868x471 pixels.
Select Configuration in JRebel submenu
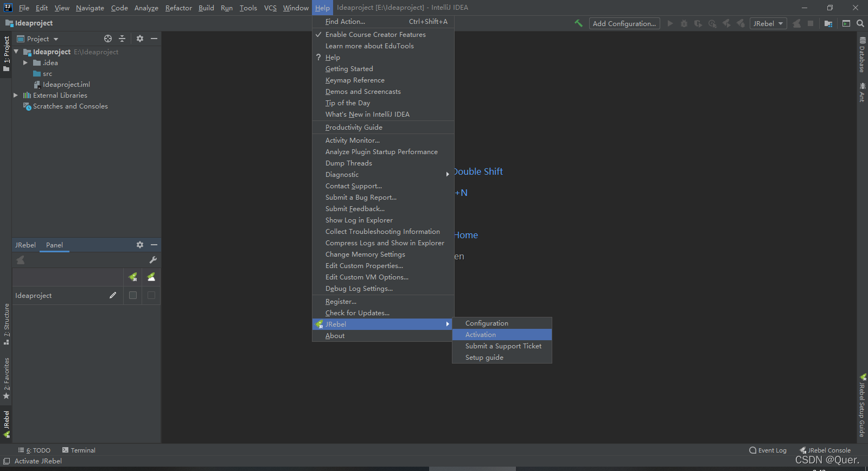(502, 323)
